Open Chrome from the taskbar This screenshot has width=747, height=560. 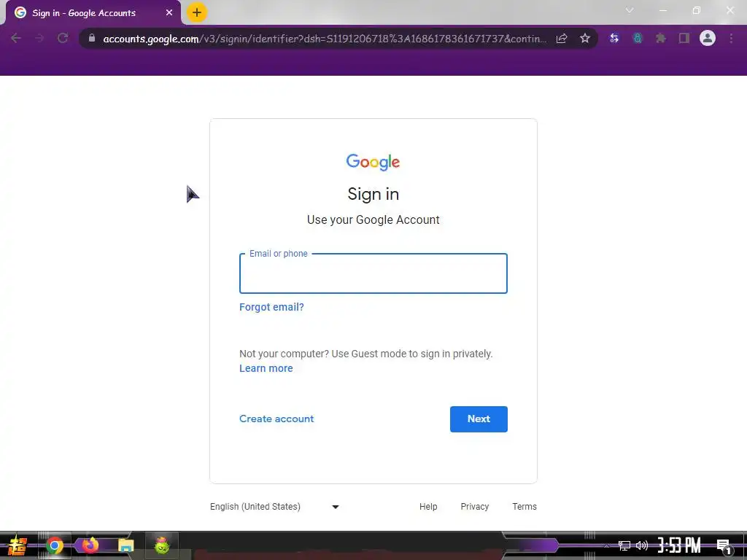coord(54,545)
